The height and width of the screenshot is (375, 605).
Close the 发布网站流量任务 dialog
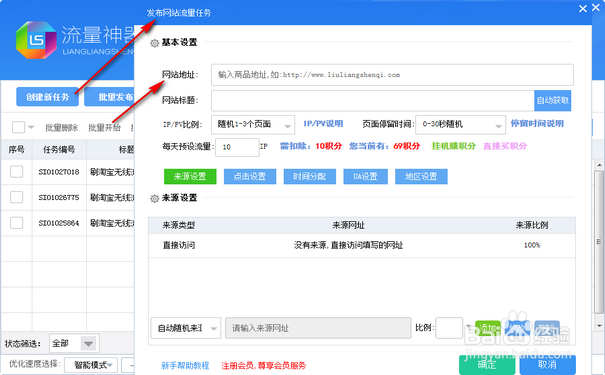point(583,8)
